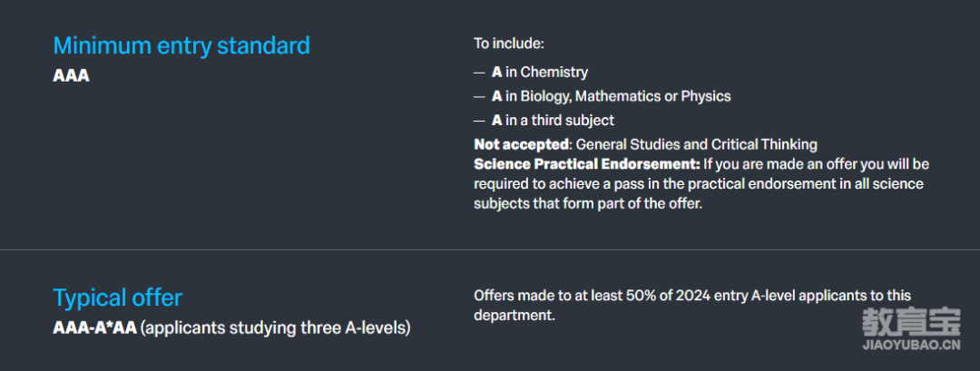This screenshot has height=371, width=980.
Task: Click 'subjects that form part of the offer' text
Action: [588, 203]
